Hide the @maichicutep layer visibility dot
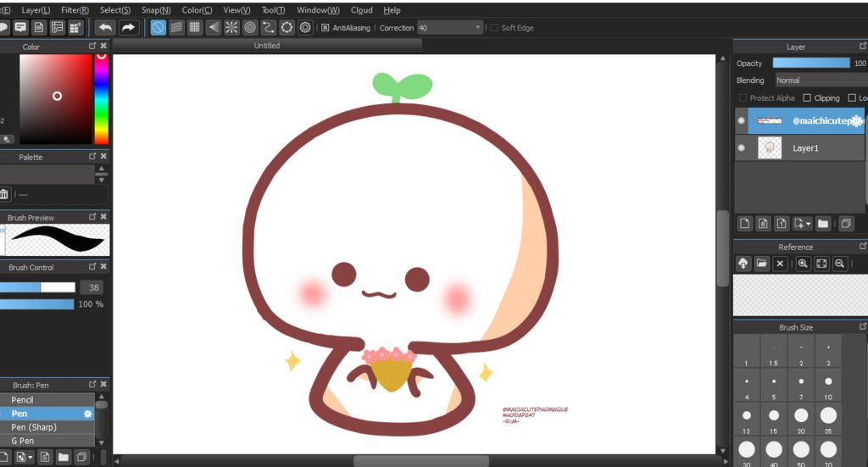This screenshot has height=467, width=868. click(741, 120)
